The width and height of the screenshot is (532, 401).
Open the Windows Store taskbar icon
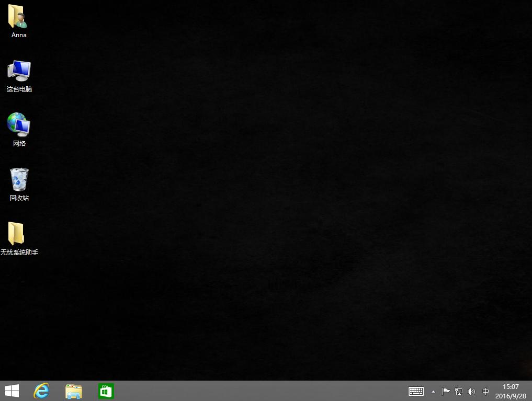click(x=106, y=391)
